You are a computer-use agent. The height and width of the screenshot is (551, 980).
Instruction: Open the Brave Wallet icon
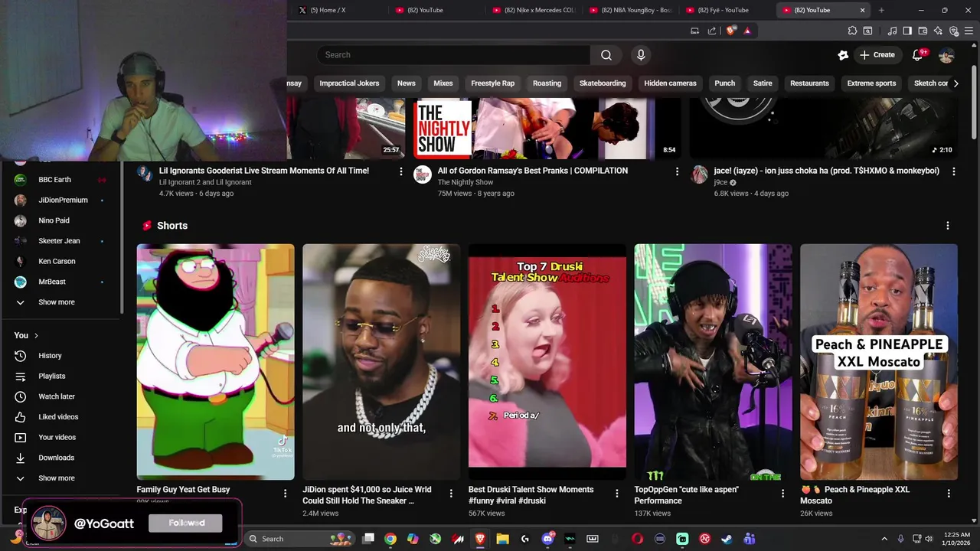(x=923, y=31)
